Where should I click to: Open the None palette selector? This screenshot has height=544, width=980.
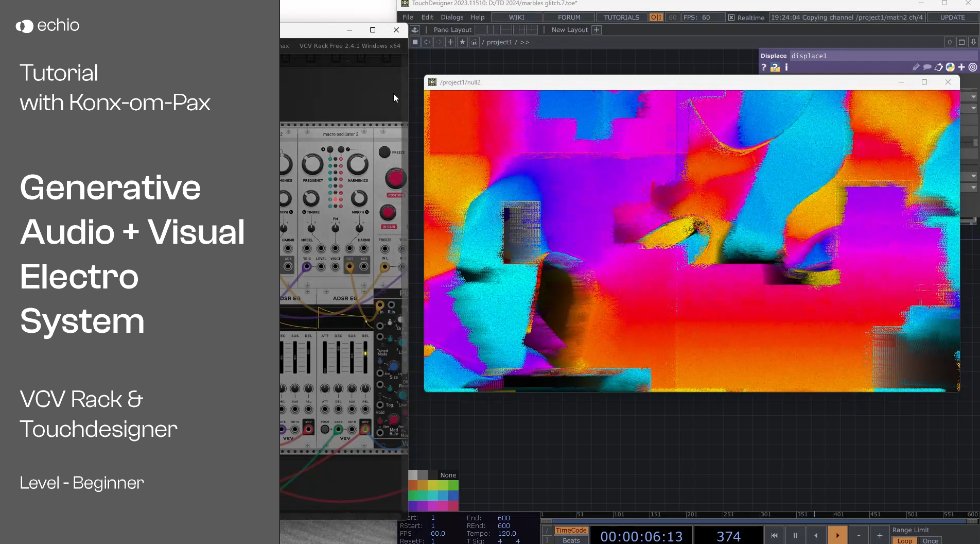447,475
